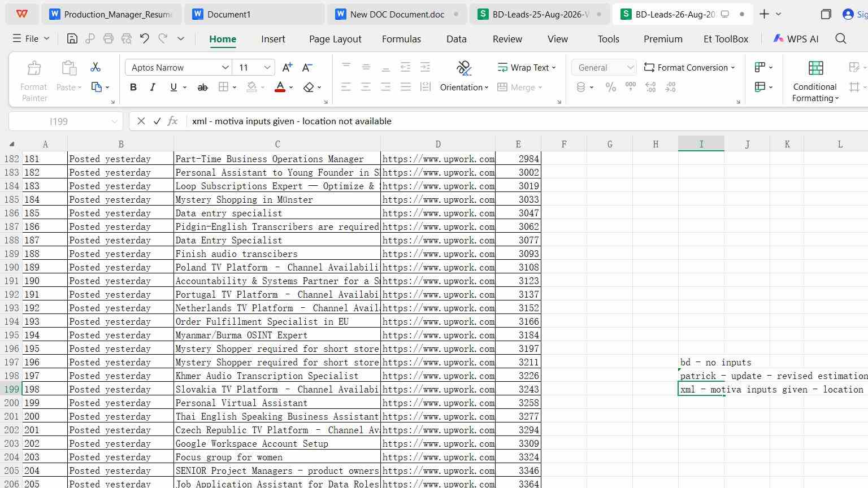Apply strikethrough formatting icon
The height and width of the screenshot is (488, 868).
point(202,88)
